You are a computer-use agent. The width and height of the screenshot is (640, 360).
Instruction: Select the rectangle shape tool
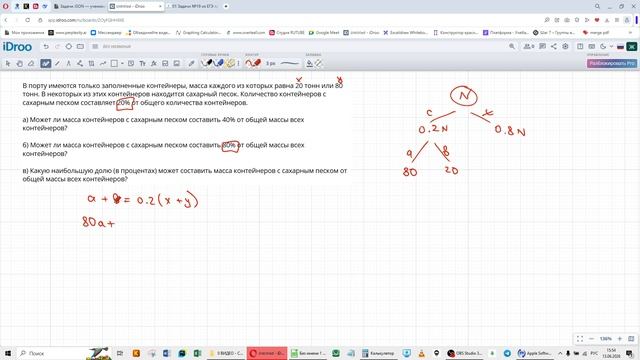pos(114,63)
